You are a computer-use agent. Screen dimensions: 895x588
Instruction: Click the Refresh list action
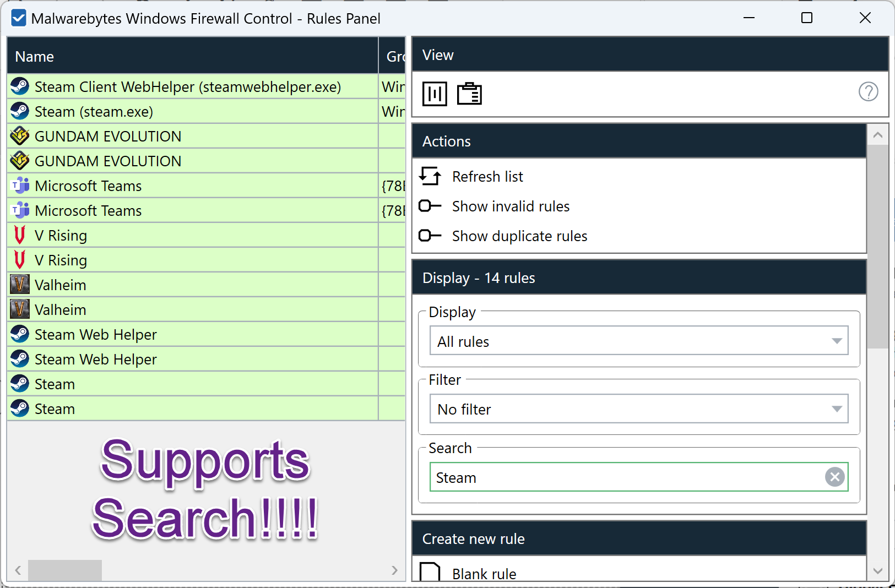click(x=487, y=177)
